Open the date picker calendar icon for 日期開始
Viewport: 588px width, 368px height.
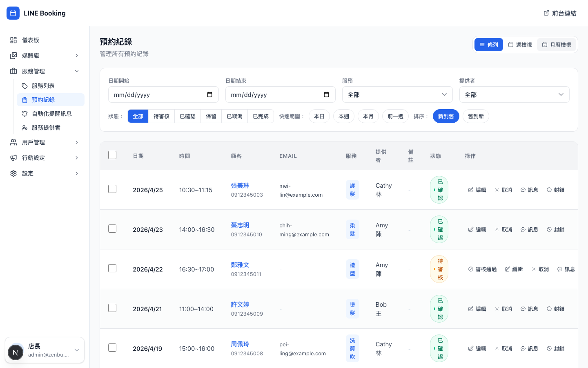pyautogui.click(x=209, y=94)
